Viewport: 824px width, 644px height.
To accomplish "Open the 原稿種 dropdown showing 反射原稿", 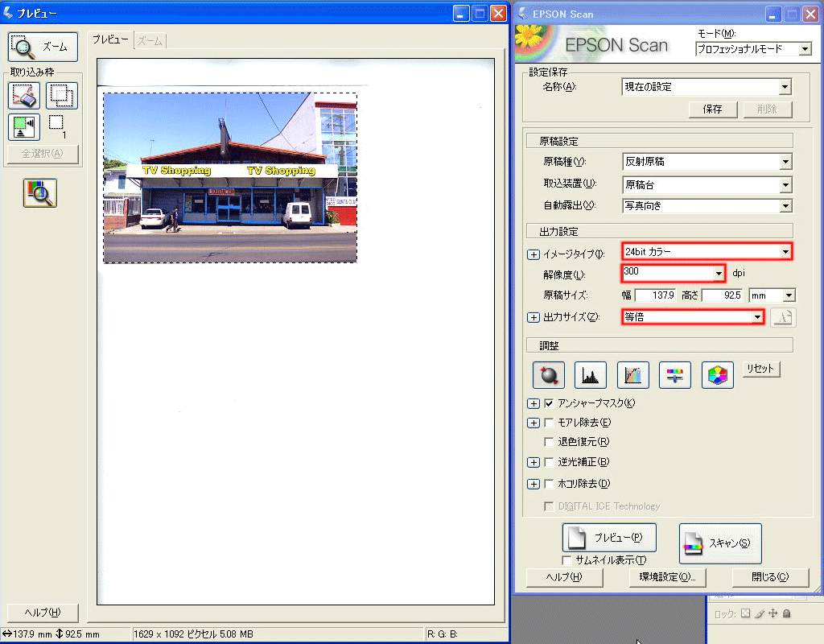I will tap(707, 162).
